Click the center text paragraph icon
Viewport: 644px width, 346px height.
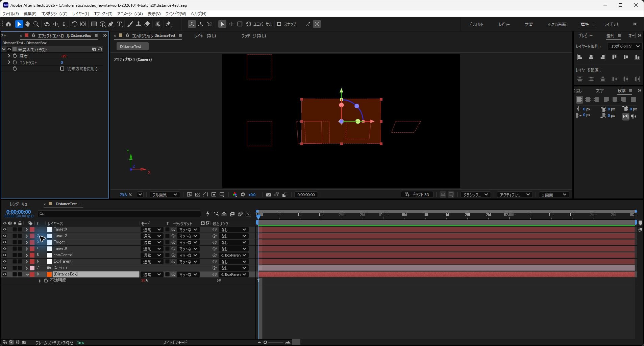click(588, 100)
